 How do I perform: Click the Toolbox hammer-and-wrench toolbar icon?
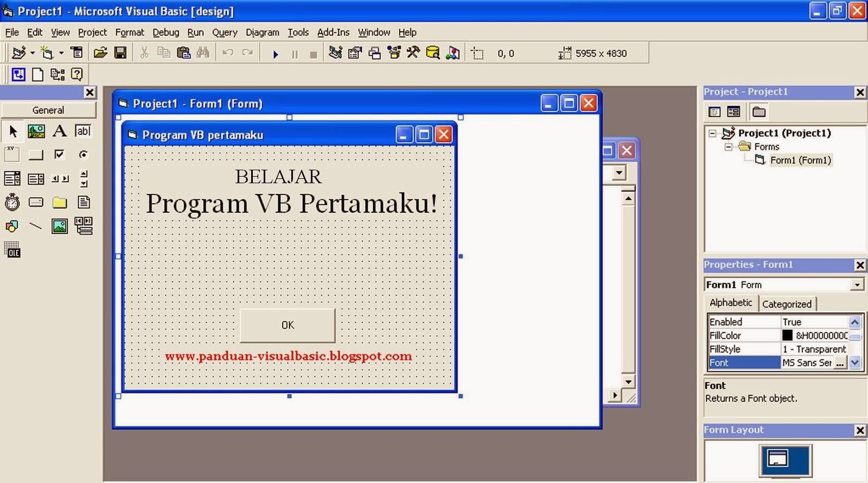tap(413, 53)
